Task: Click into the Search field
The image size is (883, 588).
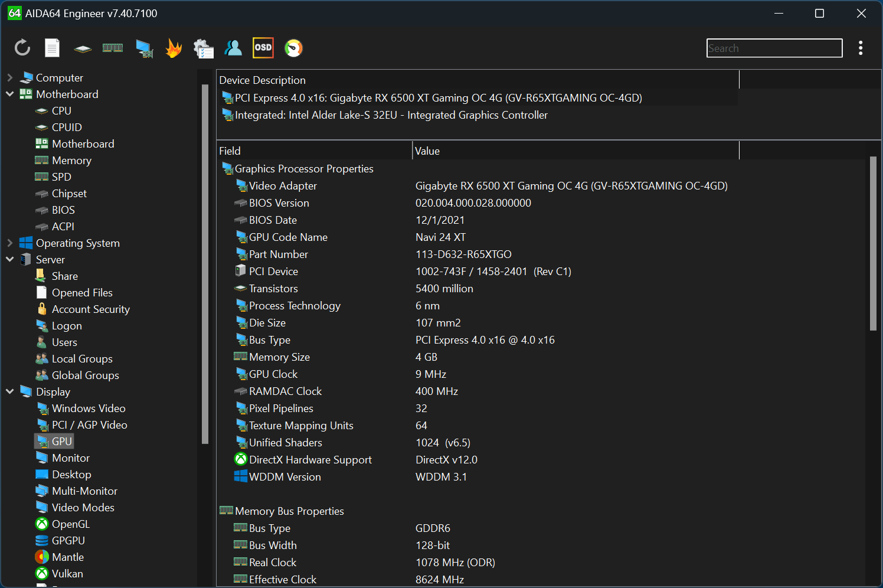Action: click(x=774, y=48)
